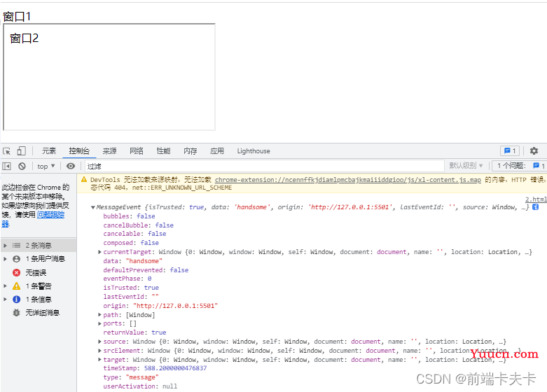547x392 pixels.
Task: Click the userActivation: null property
Action: coord(140,386)
